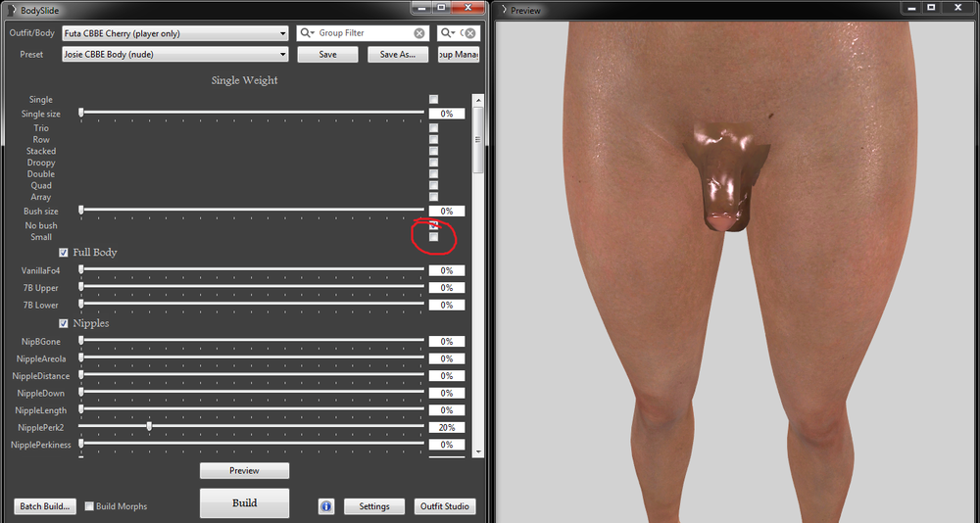Image resolution: width=980 pixels, height=523 pixels.
Task: Clear the outfit filter field
Action: (x=470, y=33)
